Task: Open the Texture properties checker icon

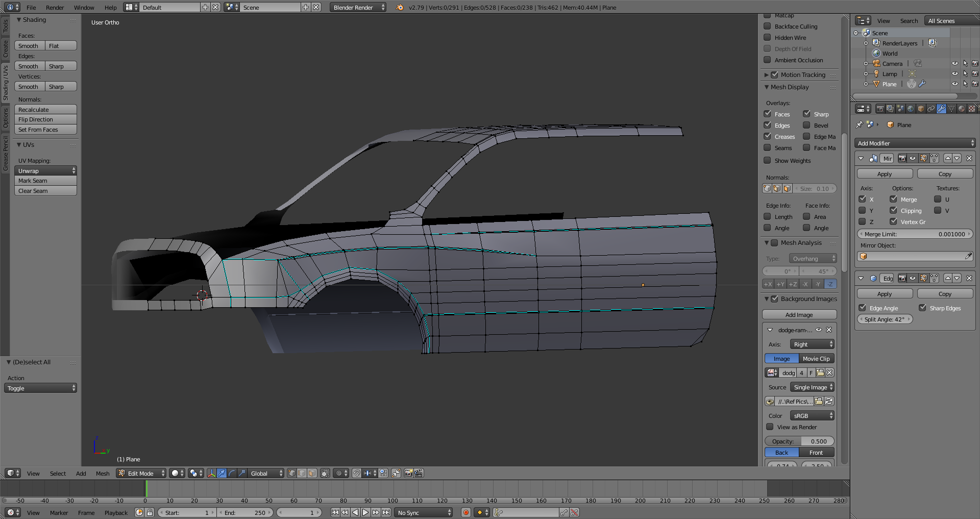Action: 972,109
